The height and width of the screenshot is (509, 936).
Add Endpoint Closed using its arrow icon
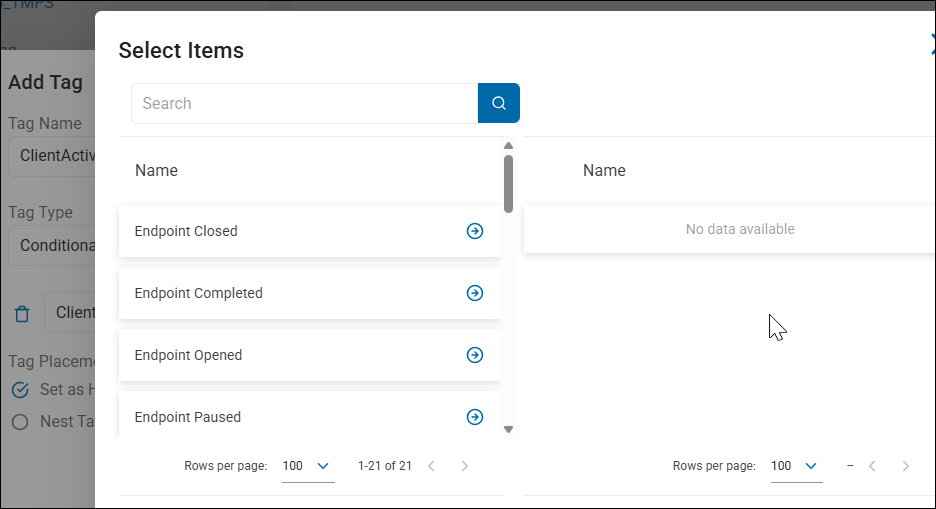click(475, 231)
